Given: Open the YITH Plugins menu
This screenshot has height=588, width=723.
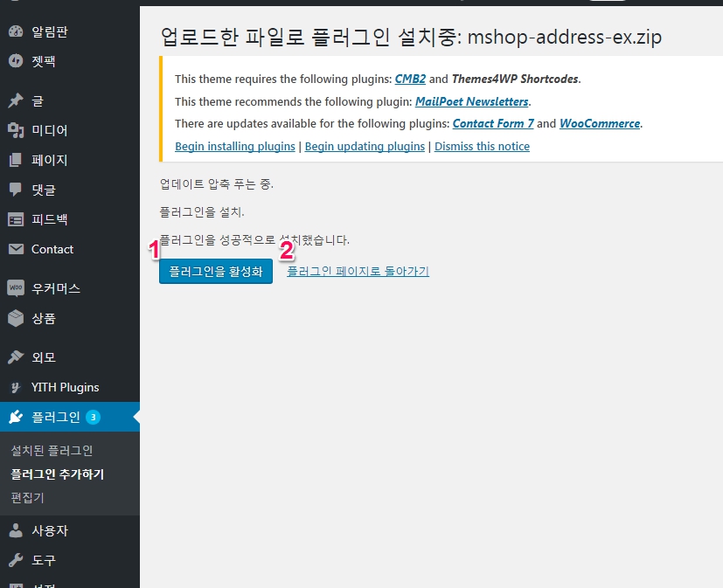Looking at the screenshot, I should (65, 387).
